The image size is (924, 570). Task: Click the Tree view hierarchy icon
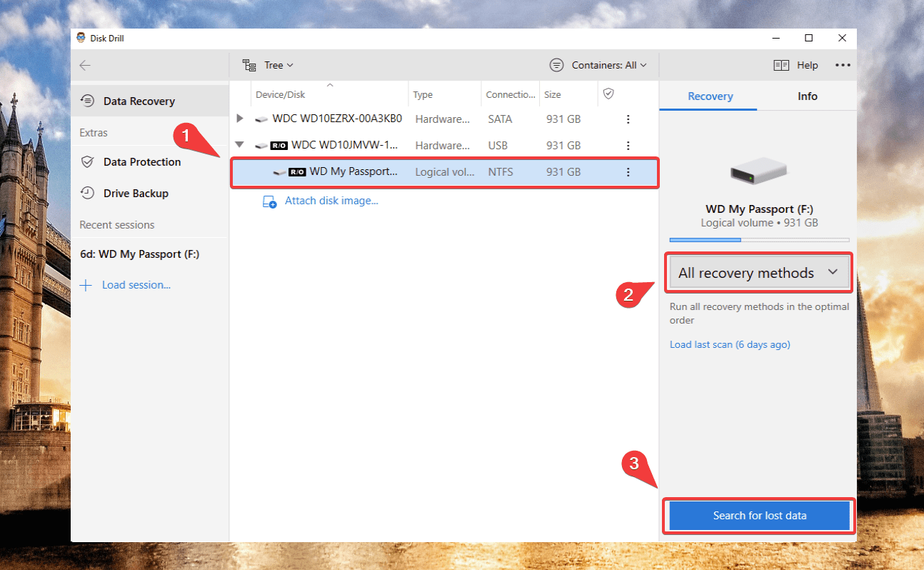249,65
